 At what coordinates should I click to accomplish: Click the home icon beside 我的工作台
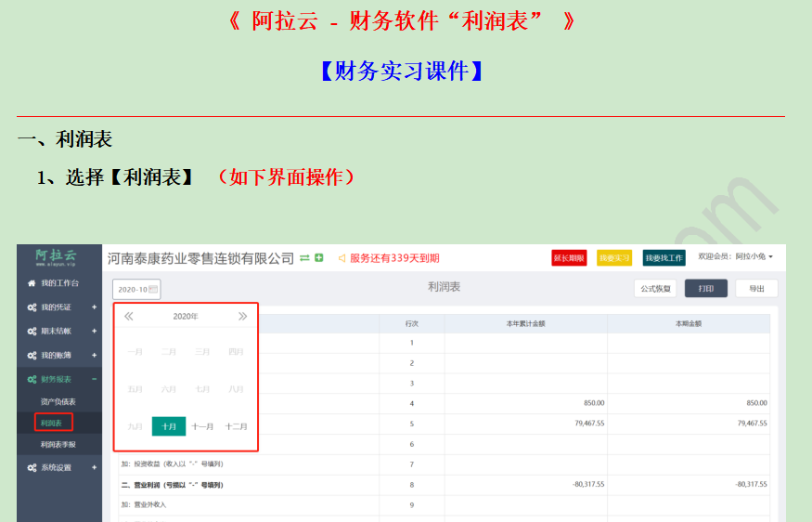pos(32,283)
